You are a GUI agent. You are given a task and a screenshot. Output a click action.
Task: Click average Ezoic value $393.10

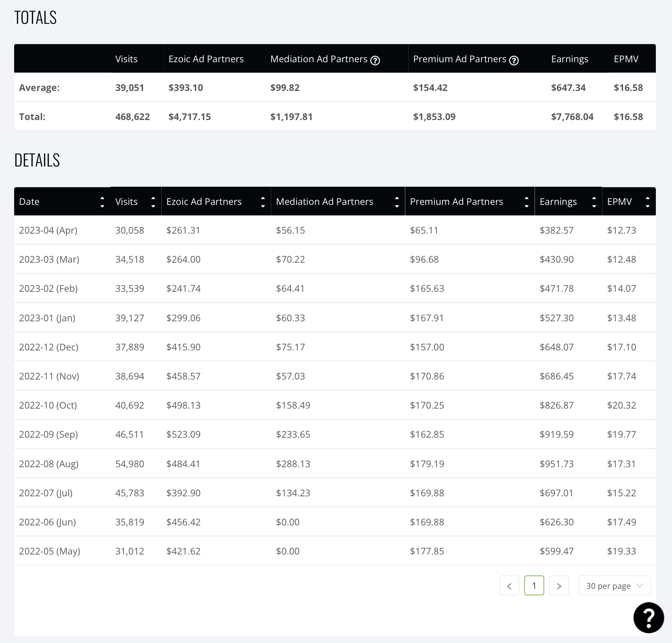[185, 88]
